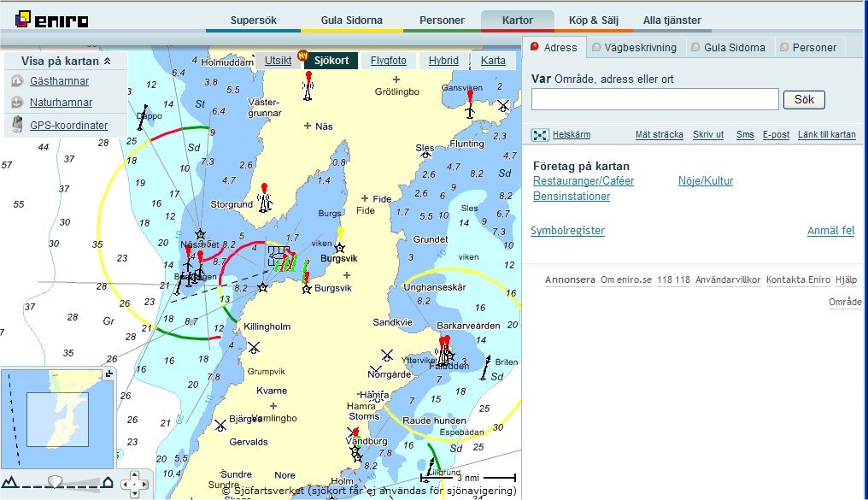Click the zoom slider handle
This screenshot has width=868, height=500.
click(55, 481)
